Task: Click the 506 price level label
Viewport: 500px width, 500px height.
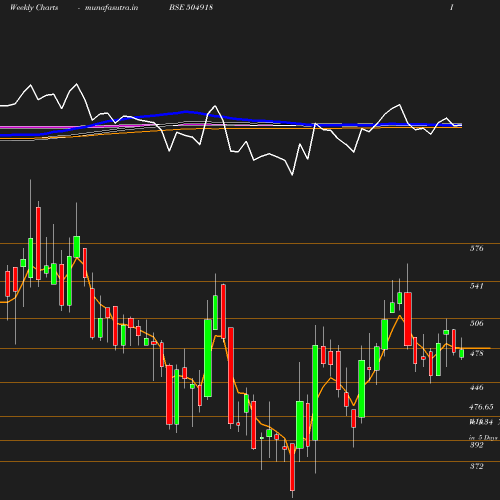Action: [476, 323]
